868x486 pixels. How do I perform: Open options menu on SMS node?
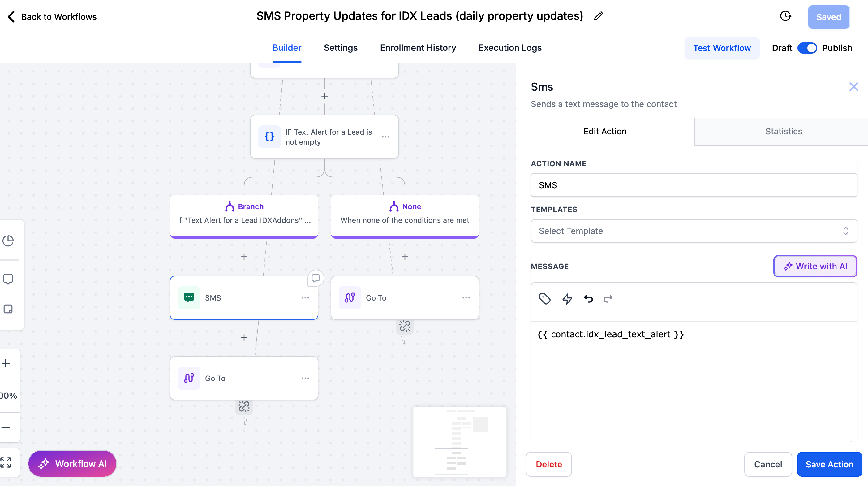click(x=305, y=298)
